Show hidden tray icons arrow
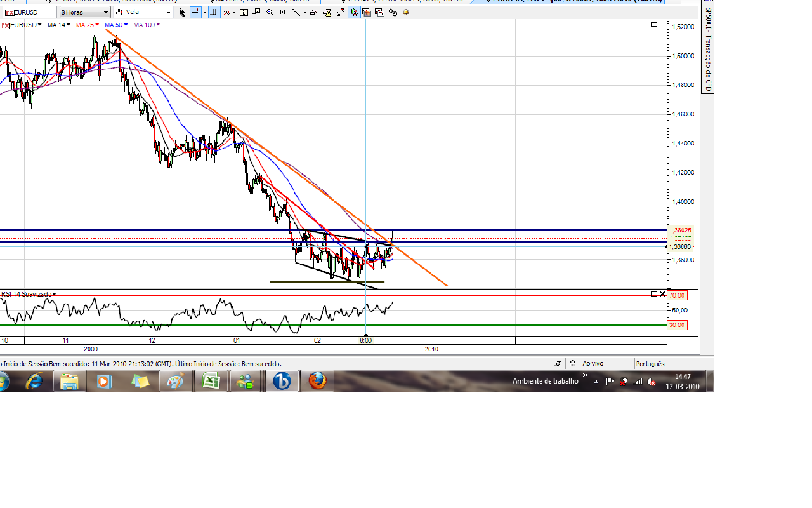The width and height of the screenshot is (812, 508). [x=596, y=382]
